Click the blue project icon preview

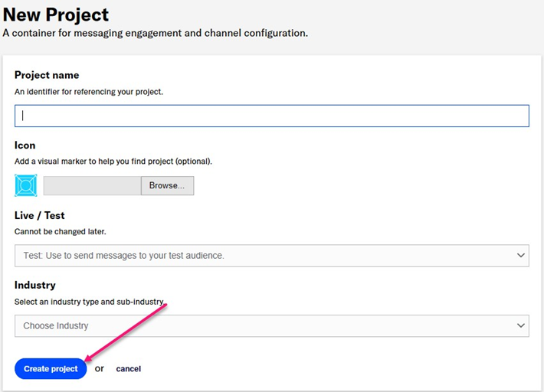(25, 185)
